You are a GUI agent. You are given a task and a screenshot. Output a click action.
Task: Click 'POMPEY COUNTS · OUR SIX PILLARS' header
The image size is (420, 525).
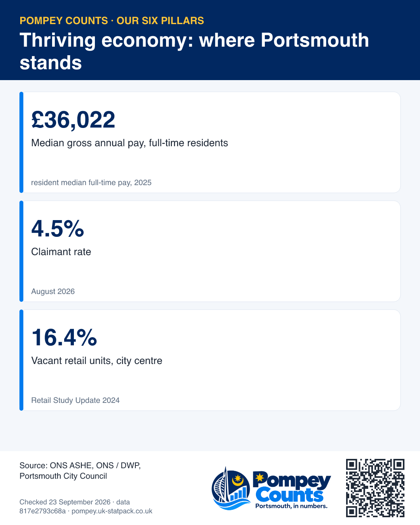tap(112, 21)
